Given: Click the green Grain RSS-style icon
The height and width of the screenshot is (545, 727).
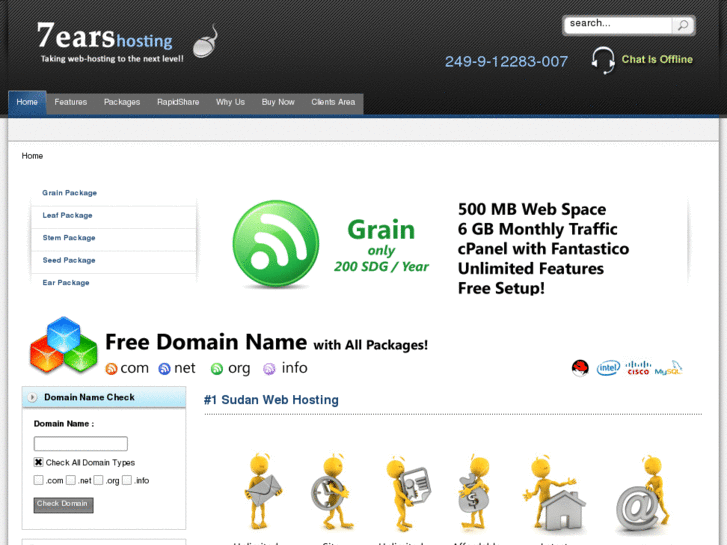Looking at the screenshot, I should [x=276, y=244].
